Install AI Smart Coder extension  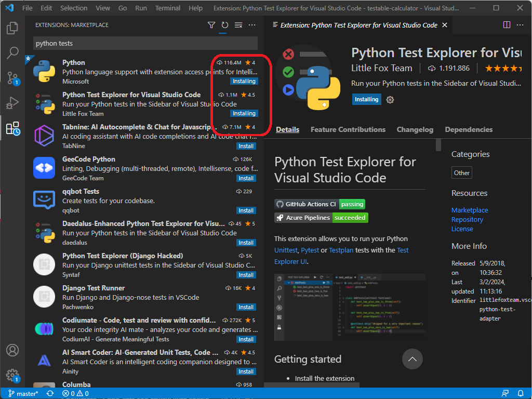pos(246,372)
